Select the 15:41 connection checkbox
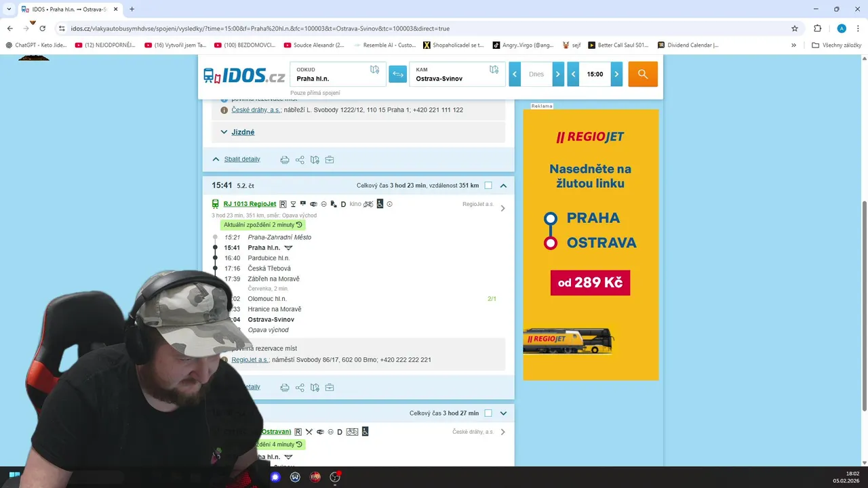Viewport: 868px width, 488px height. pyautogui.click(x=488, y=186)
